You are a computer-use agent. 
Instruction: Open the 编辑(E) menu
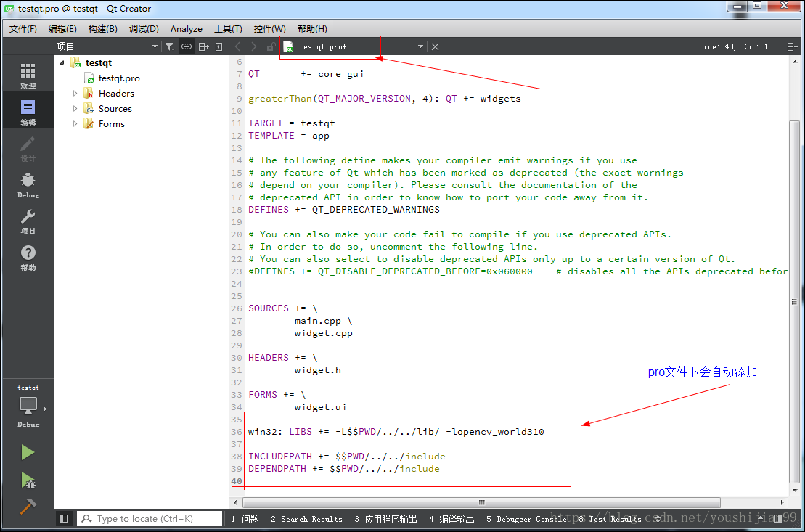[62, 29]
